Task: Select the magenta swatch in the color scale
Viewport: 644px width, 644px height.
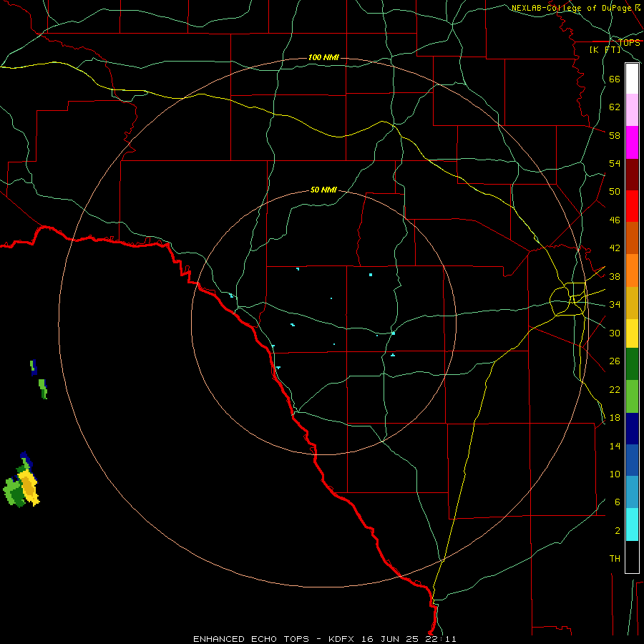Action: point(632,142)
